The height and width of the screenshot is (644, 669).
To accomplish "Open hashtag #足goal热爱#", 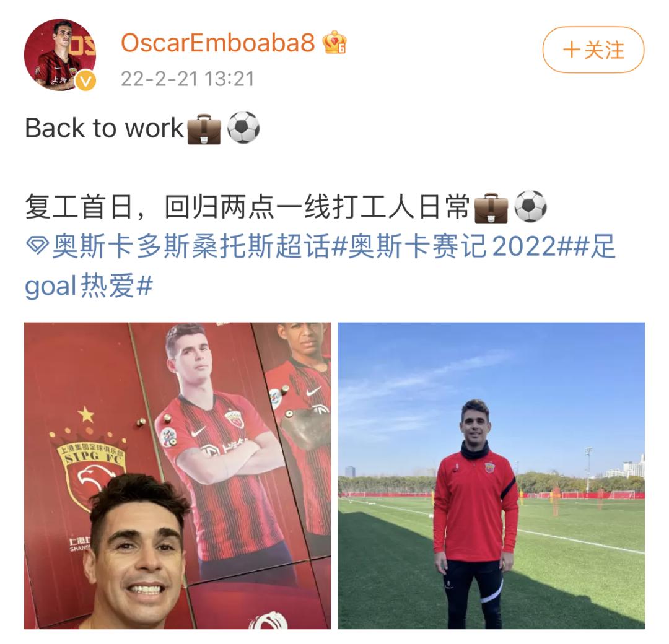I will (320, 265).
